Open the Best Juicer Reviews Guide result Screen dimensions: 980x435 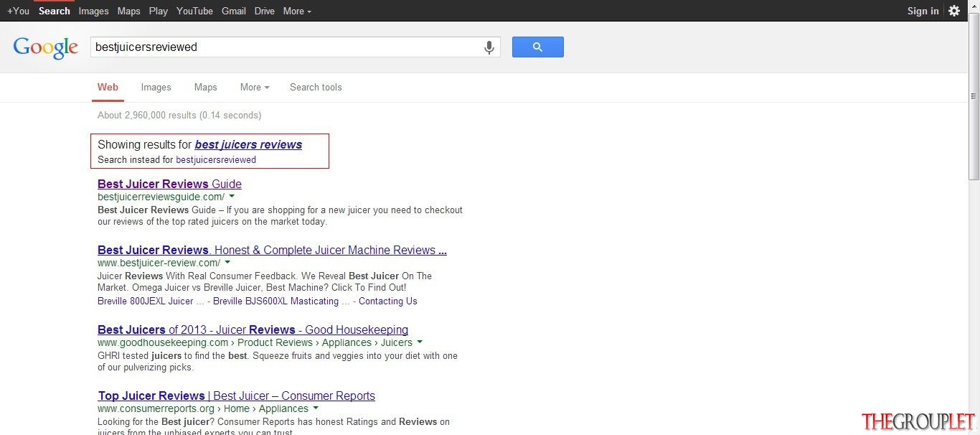169,184
